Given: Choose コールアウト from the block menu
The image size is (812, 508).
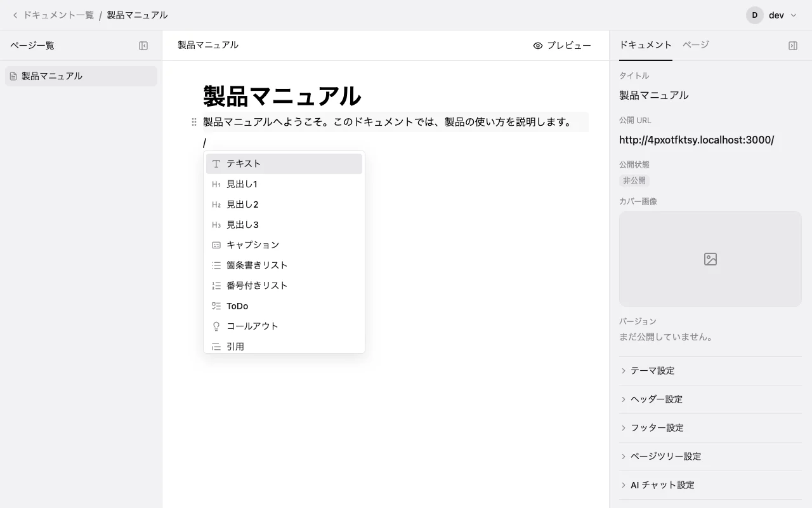Looking at the screenshot, I should tap(284, 326).
